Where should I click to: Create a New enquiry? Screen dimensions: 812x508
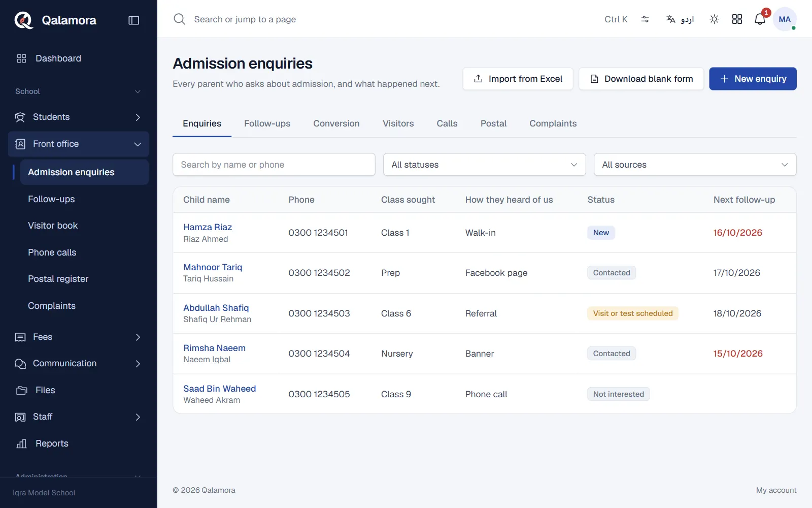click(x=753, y=79)
